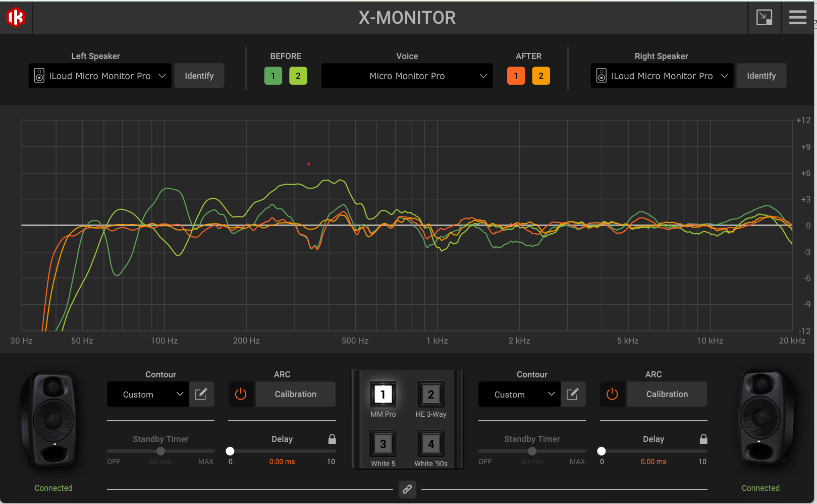The width and height of the screenshot is (817, 504).
Task: Click the Right Speaker Identify button
Action: click(x=761, y=76)
